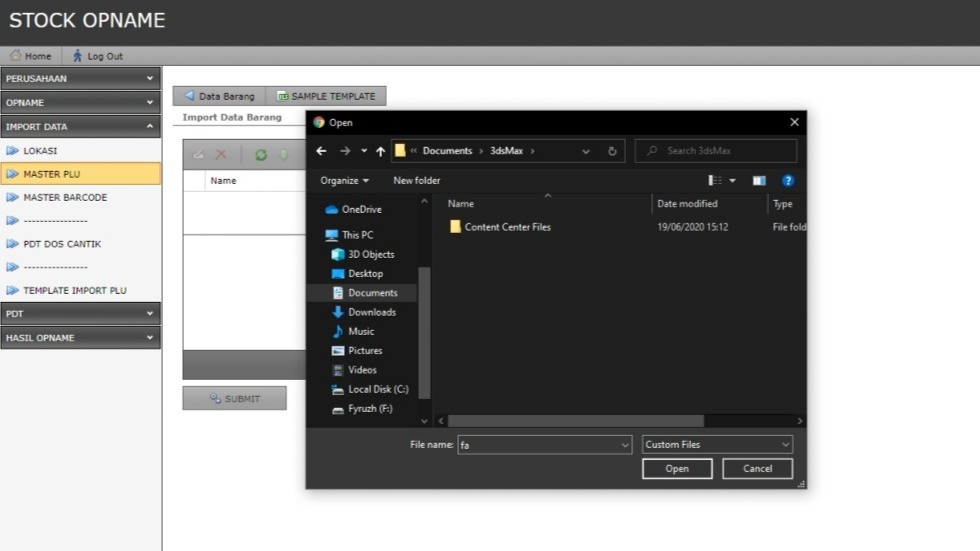Collapse IMPORT DATA section

pos(80,126)
